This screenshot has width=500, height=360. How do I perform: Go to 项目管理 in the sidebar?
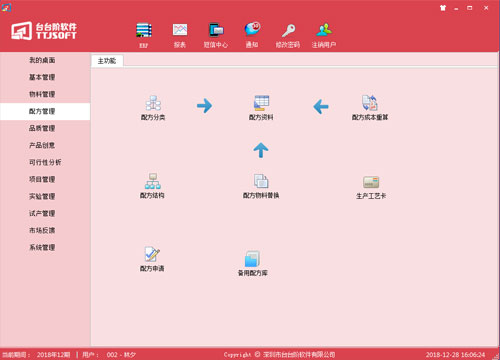42,179
